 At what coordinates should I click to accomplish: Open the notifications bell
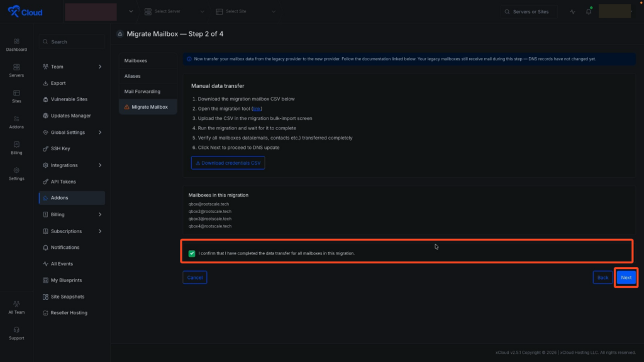[589, 11]
